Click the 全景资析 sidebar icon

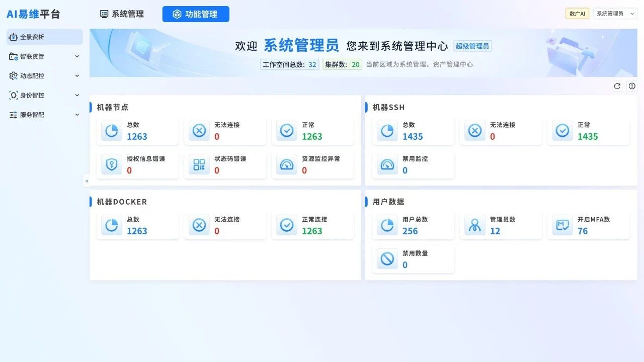pyautogui.click(x=12, y=37)
